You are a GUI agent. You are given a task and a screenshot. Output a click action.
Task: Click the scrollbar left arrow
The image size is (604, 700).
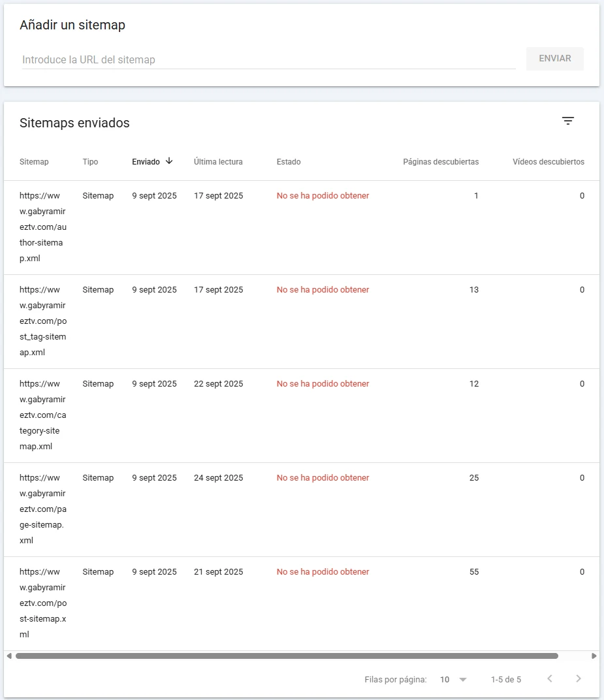tap(9, 656)
